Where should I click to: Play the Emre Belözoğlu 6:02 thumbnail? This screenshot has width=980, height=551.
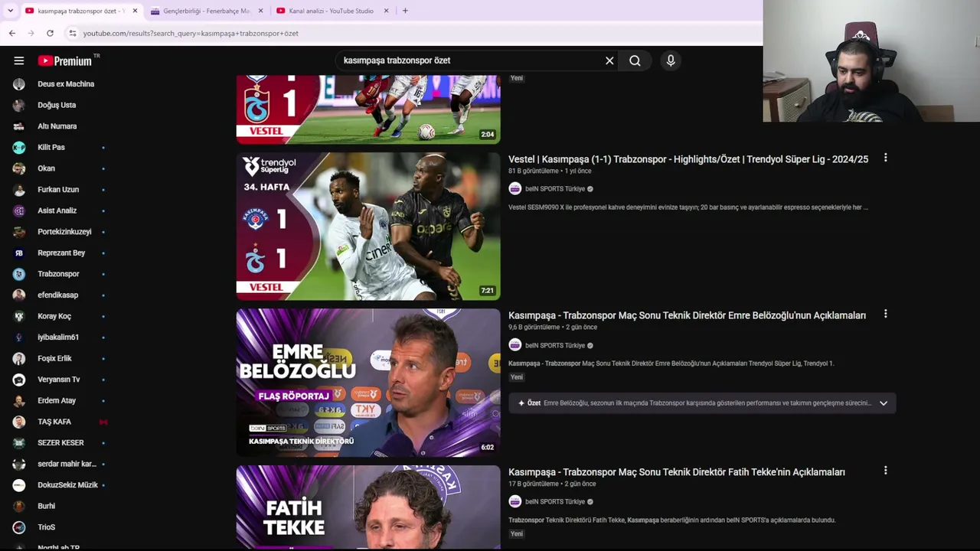pyautogui.click(x=368, y=383)
